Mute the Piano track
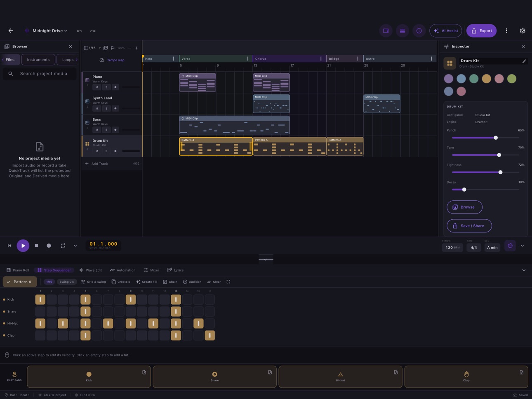Screen dimensions: 532x399 (97, 87)
